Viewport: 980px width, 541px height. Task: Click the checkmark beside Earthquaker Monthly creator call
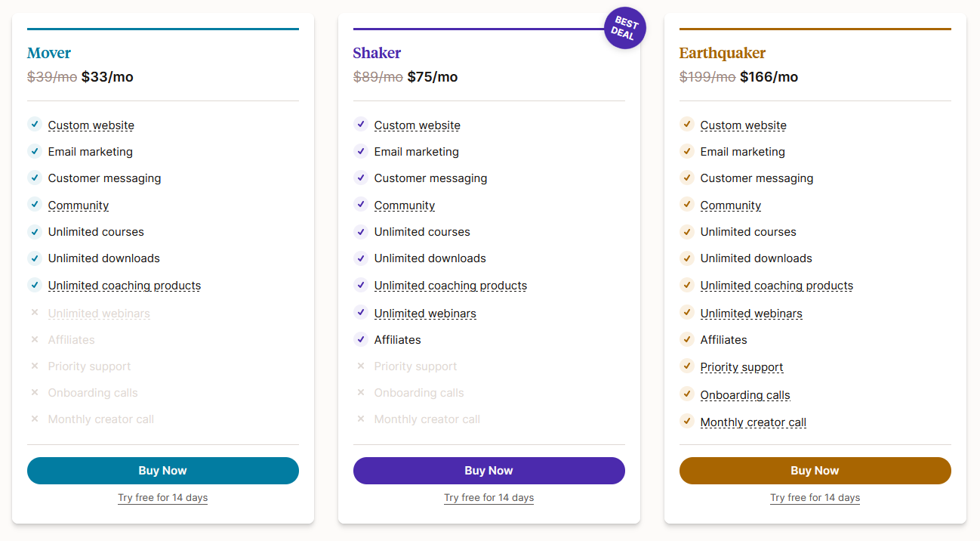[x=686, y=421]
